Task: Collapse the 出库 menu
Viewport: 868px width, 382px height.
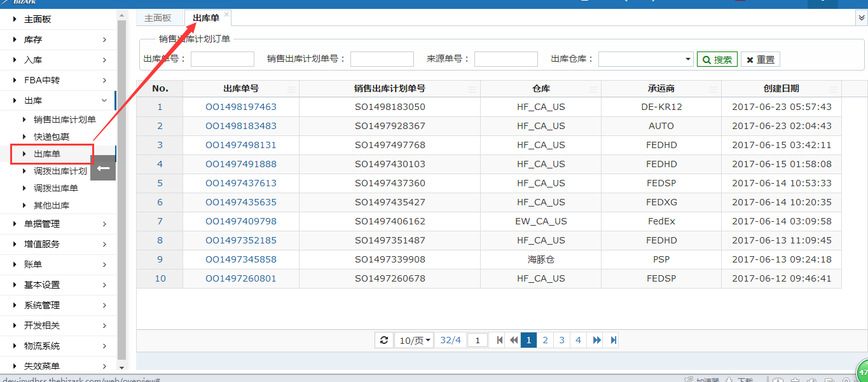Action: pos(58,100)
